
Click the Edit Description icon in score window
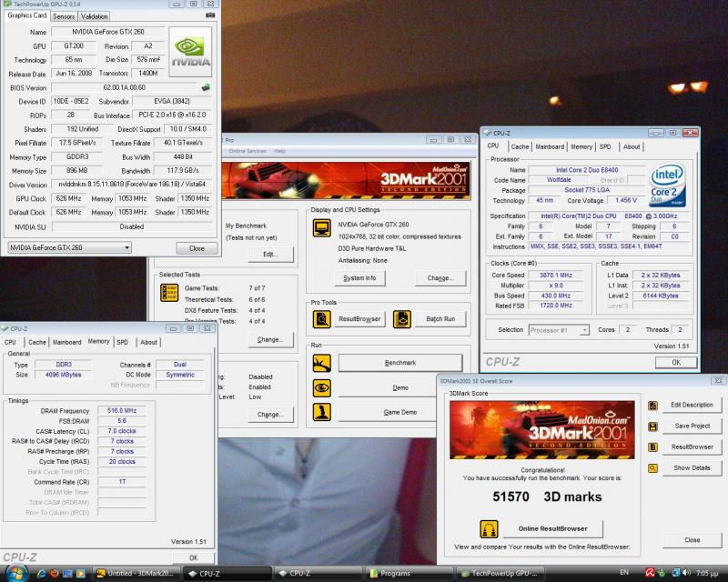click(652, 406)
